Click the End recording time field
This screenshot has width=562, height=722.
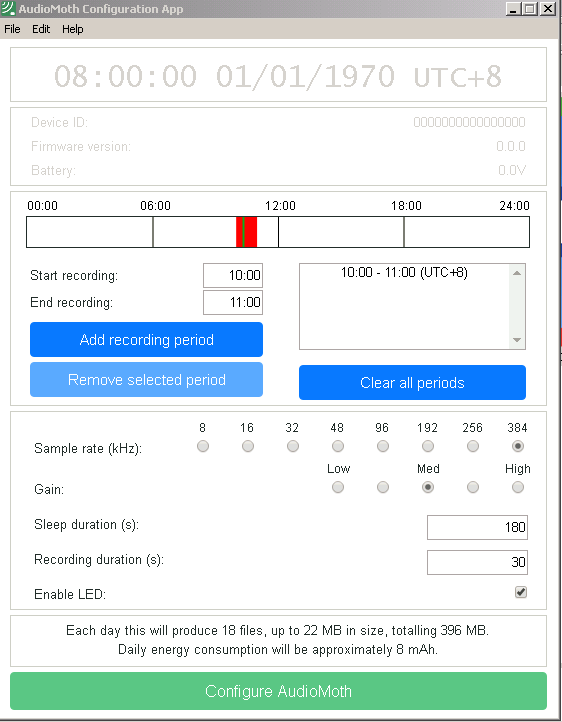point(233,303)
